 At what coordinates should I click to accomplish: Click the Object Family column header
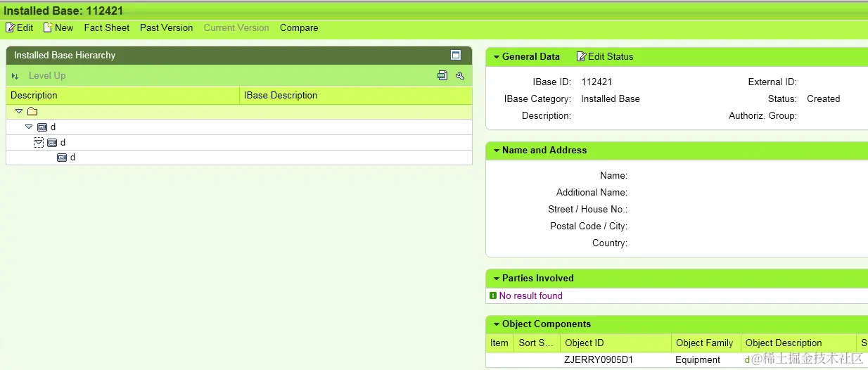tap(706, 343)
